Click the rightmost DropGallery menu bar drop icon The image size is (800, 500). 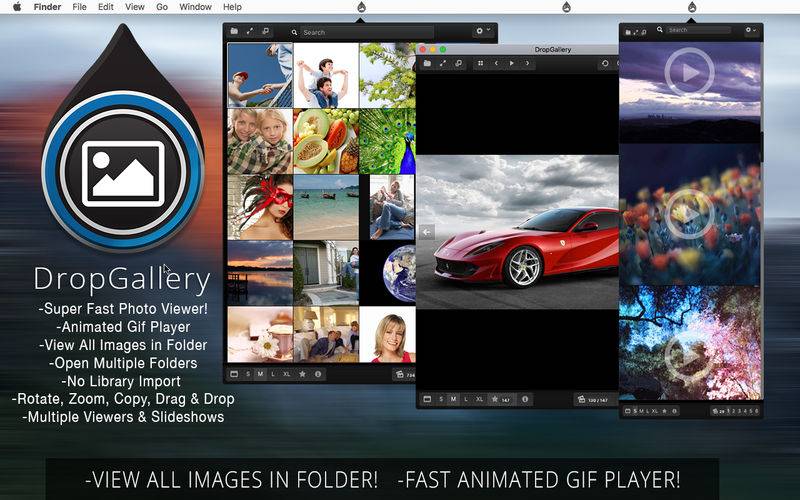(x=692, y=7)
